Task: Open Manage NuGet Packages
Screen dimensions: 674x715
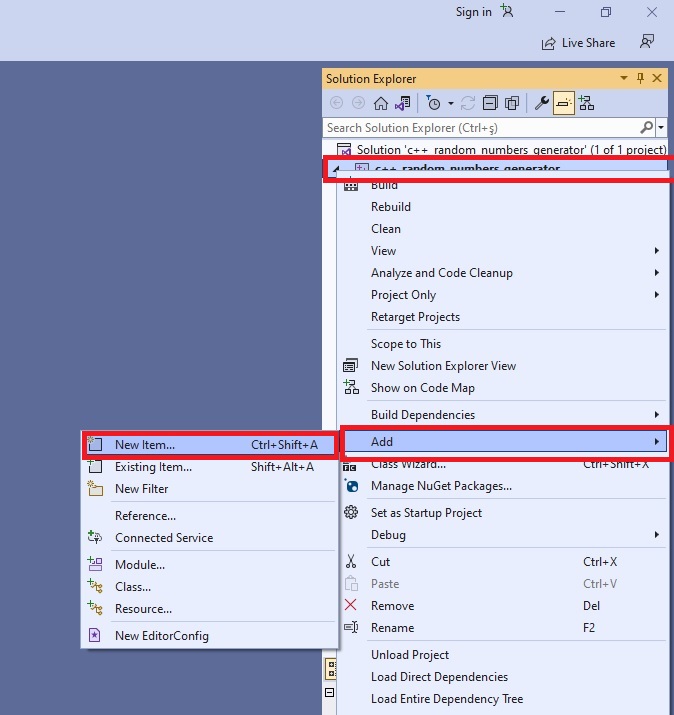Action: pos(505,486)
